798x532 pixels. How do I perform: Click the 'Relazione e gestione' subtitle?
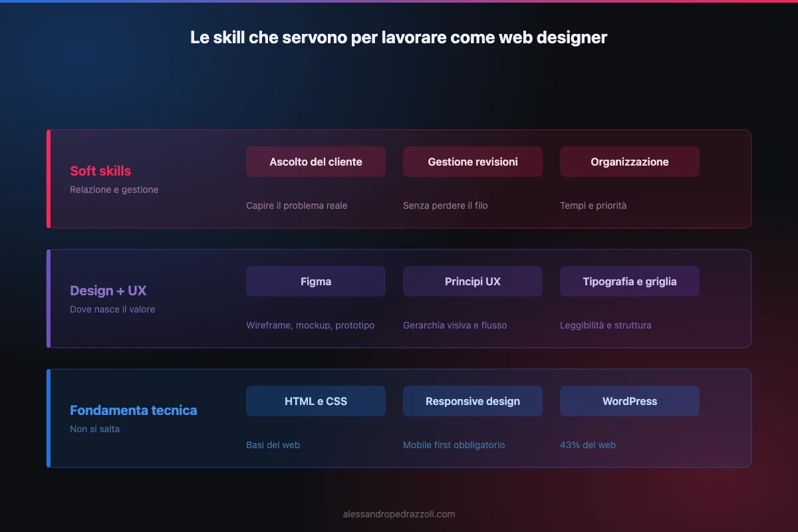point(114,190)
